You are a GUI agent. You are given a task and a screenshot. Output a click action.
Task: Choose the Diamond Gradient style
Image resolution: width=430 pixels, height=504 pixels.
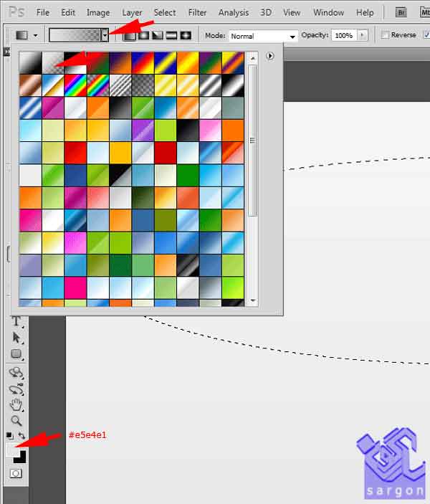pos(186,36)
